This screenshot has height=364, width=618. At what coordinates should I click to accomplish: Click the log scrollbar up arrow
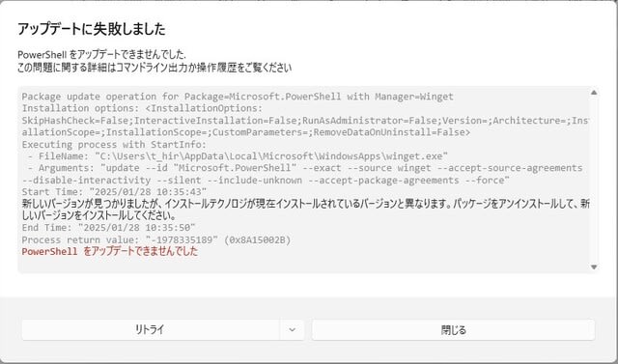point(594,93)
